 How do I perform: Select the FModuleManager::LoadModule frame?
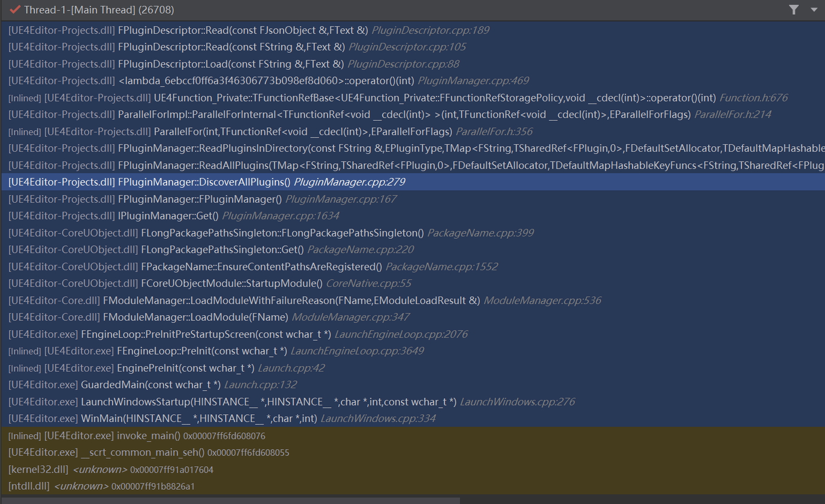(172, 317)
